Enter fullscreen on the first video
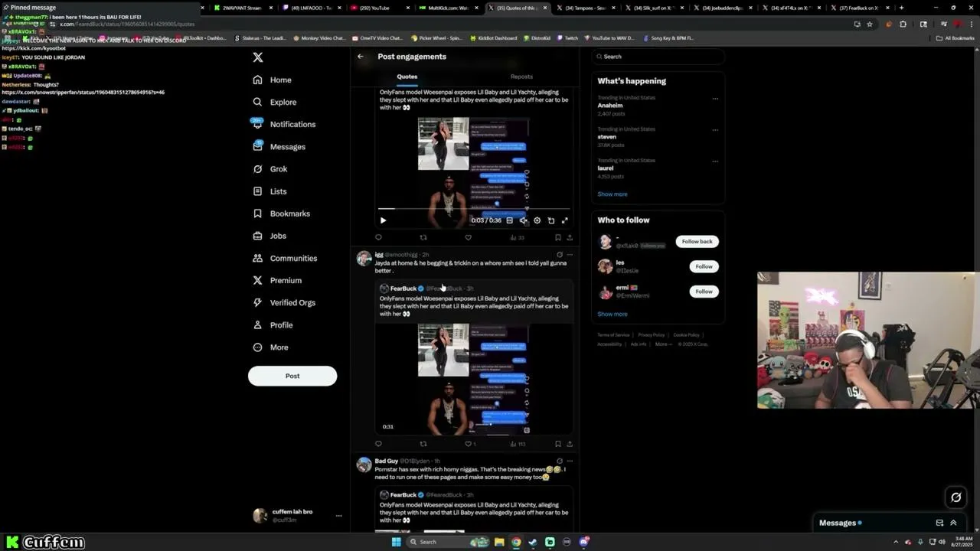This screenshot has width=980, height=551. [564, 220]
